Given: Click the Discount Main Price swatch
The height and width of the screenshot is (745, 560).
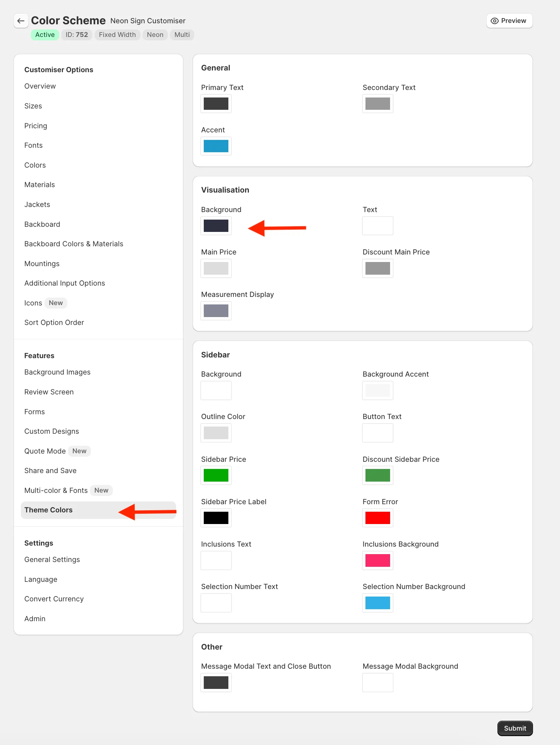Looking at the screenshot, I should [377, 268].
